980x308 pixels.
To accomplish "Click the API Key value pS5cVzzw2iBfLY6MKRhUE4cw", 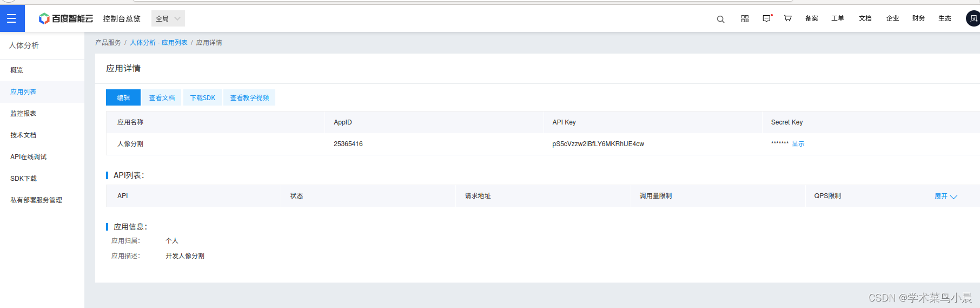I will coord(598,144).
